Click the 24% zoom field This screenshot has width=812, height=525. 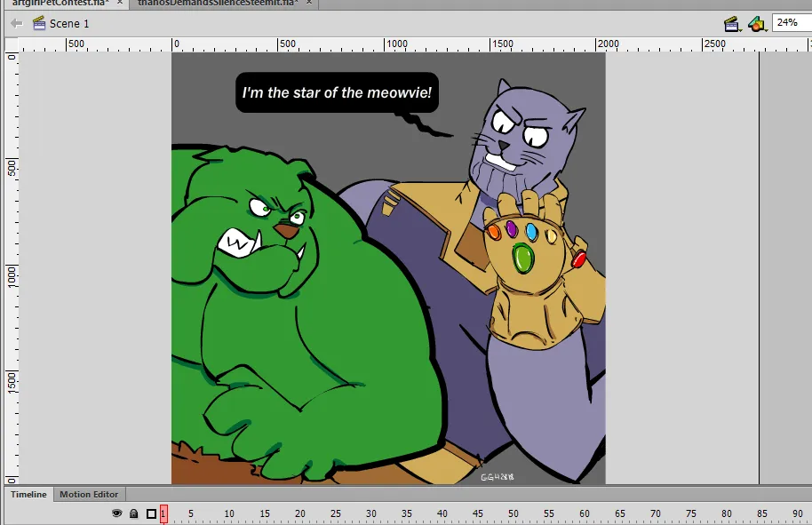pos(792,23)
